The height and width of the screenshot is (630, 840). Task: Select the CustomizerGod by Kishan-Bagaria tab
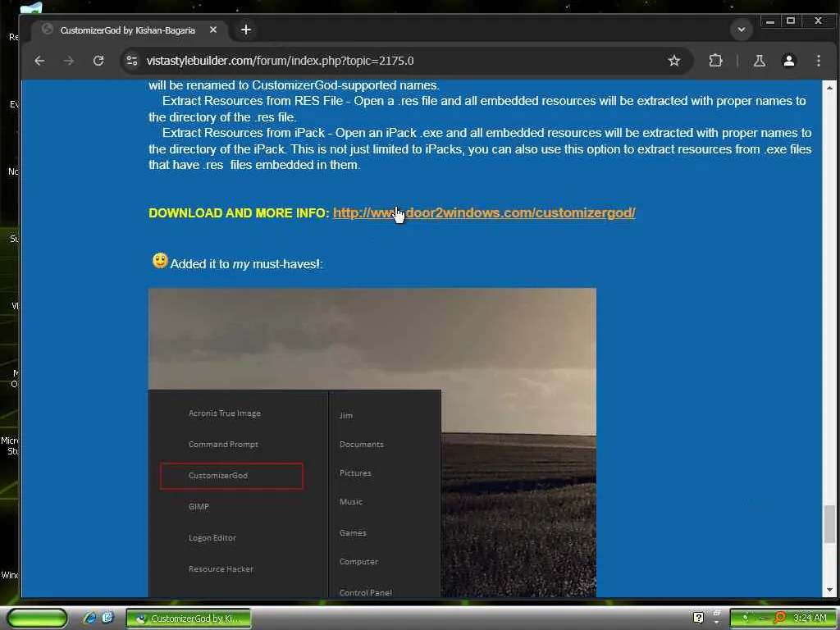tap(127, 30)
